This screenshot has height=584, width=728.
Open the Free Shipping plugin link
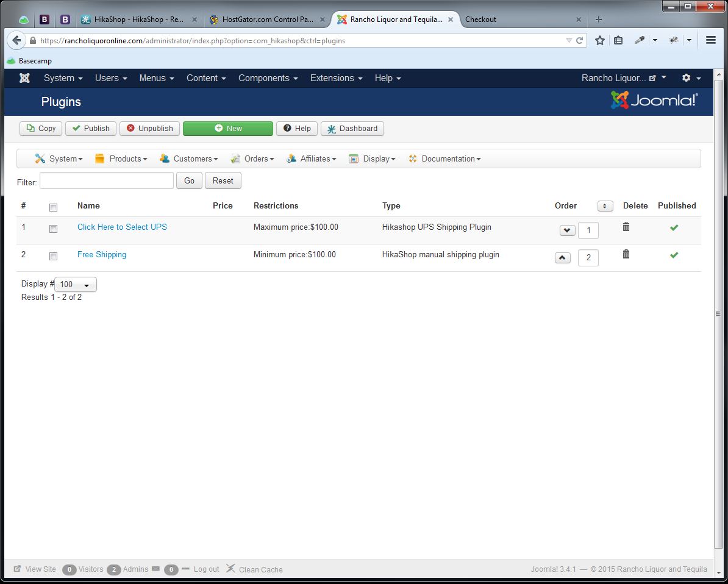pos(102,254)
